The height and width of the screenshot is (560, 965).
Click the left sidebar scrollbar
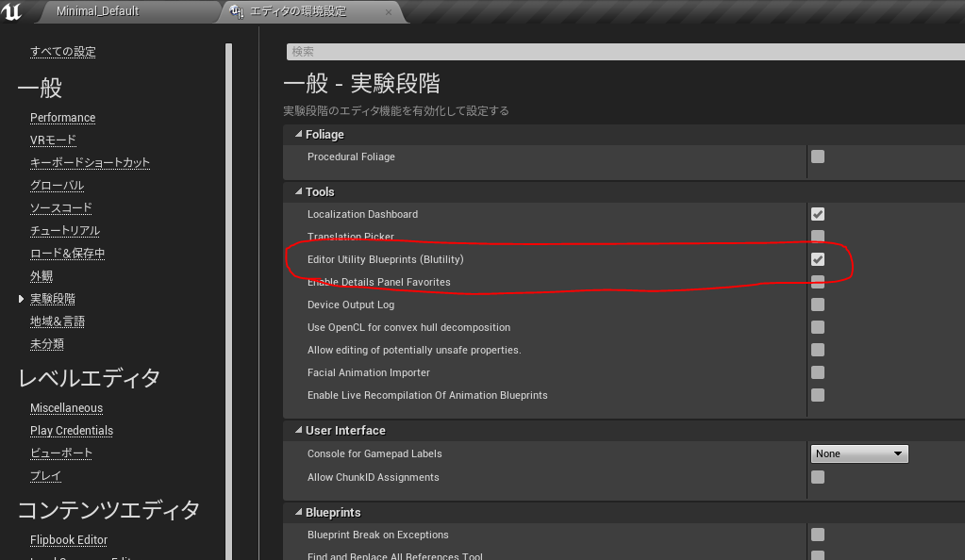click(229, 302)
